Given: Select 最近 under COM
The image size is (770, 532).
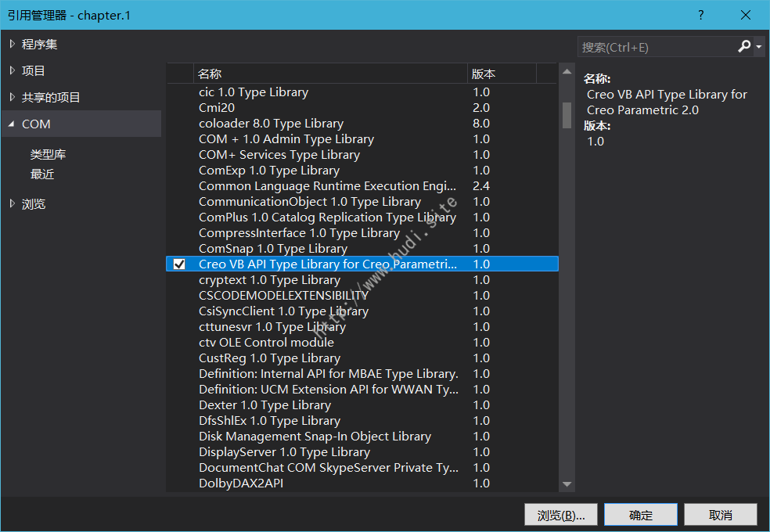Looking at the screenshot, I should coord(41,174).
